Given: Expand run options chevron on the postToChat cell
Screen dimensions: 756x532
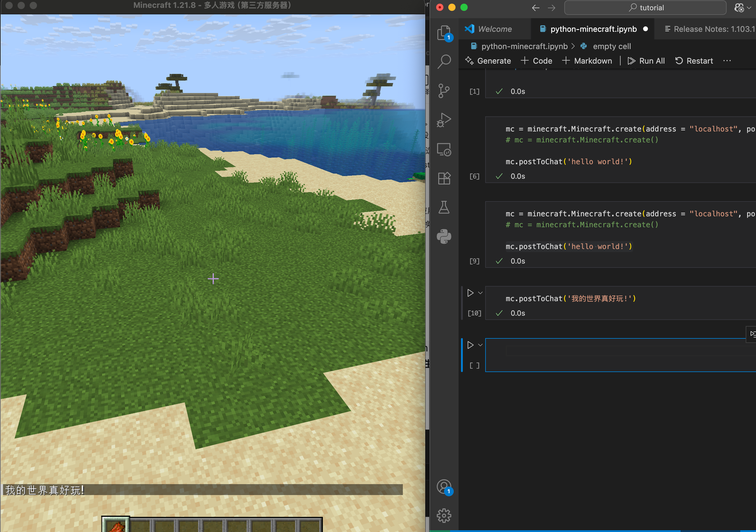Looking at the screenshot, I should pos(480,293).
